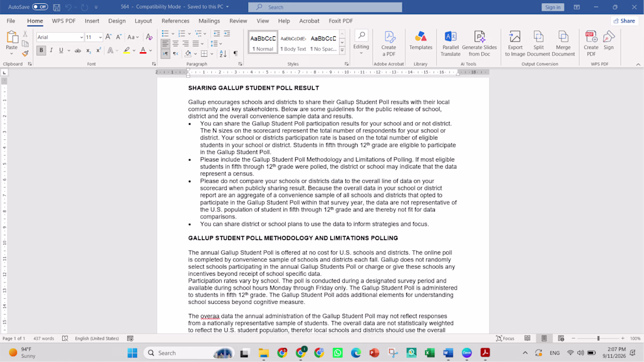Toggle Italic formatting

tap(52, 50)
